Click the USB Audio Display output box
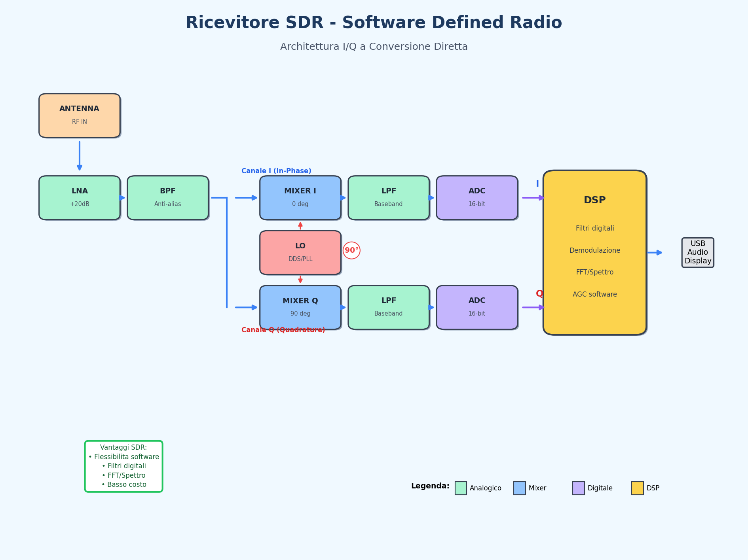The image size is (748, 560). pyautogui.click(x=698, y=252)
